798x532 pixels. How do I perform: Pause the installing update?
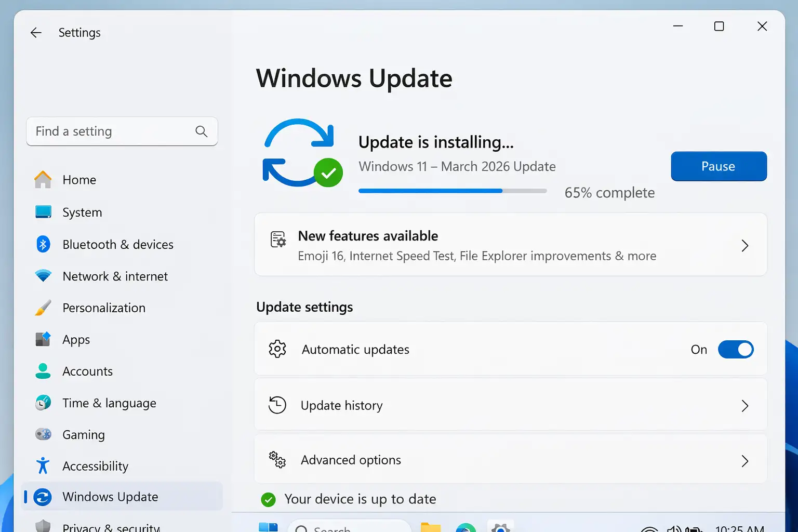tap(718, 166)
